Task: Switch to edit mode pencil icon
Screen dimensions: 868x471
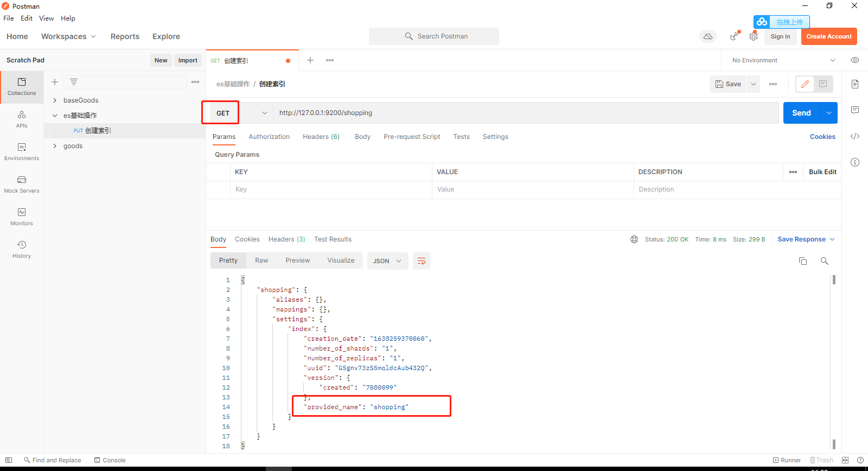Action: click(x=805, y=84)
